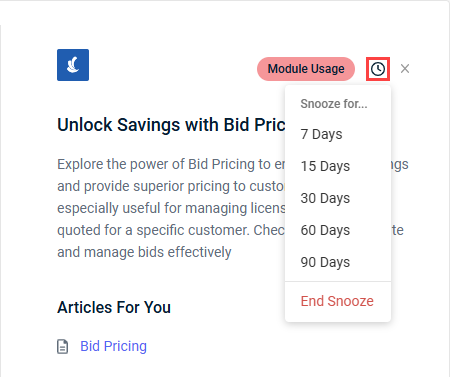Click the line starting especially useful for managing
The height and width of the screenshot is (377, 450).
[171, 208]
